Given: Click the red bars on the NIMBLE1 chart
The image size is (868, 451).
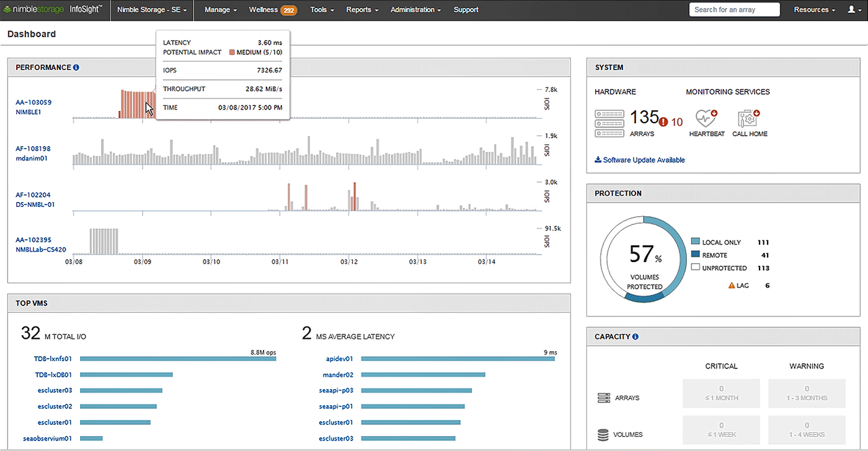Looking at the screenshot, I should coord(138,104).
